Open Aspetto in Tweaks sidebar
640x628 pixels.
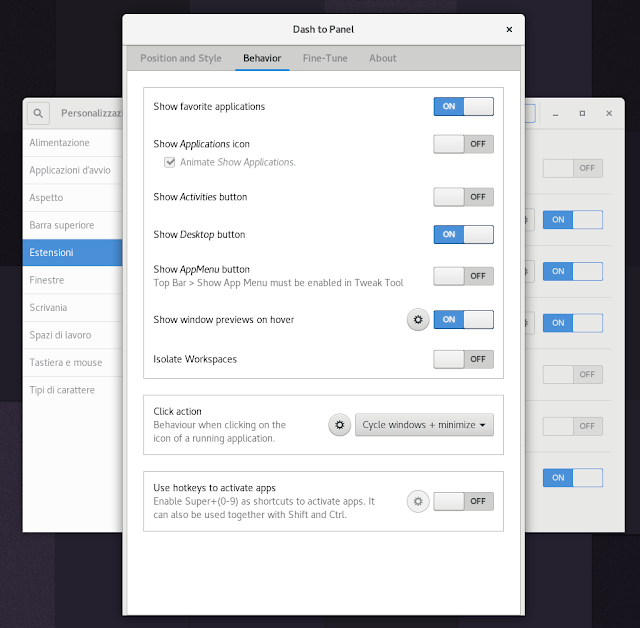73,198
